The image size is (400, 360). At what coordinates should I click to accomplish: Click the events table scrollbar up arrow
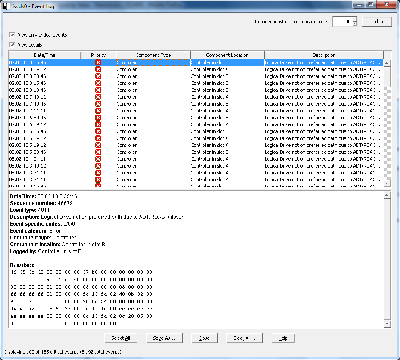(387, 63)
